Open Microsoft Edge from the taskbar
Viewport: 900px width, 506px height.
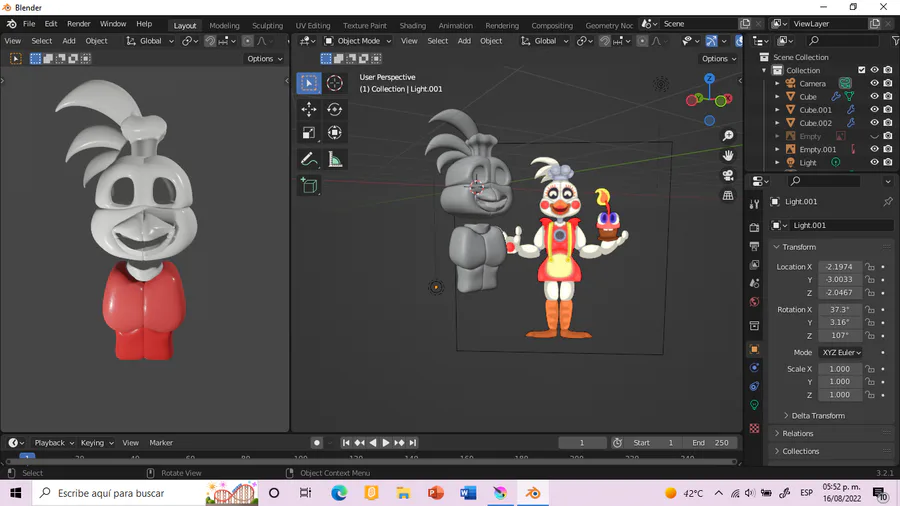pos(339,493)
